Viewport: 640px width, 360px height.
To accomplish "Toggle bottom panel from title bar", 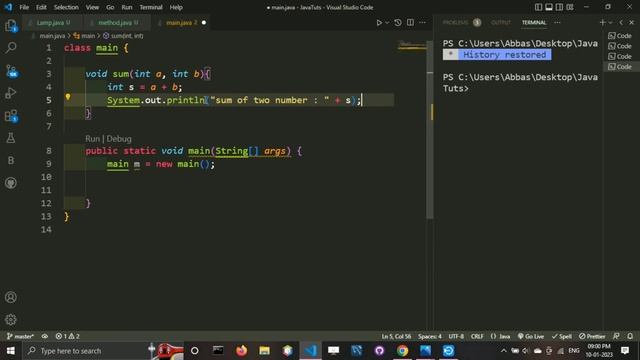I will click(x=549, y=7).
